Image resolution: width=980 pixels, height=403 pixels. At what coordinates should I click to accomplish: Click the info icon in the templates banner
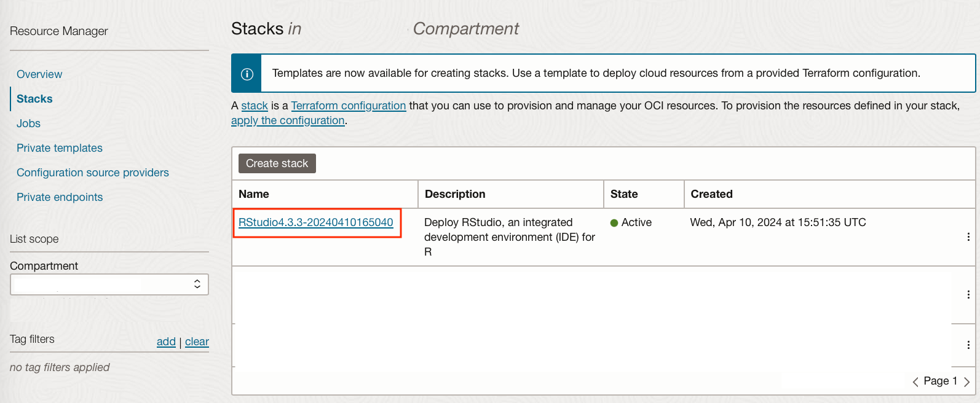(247, 74)
